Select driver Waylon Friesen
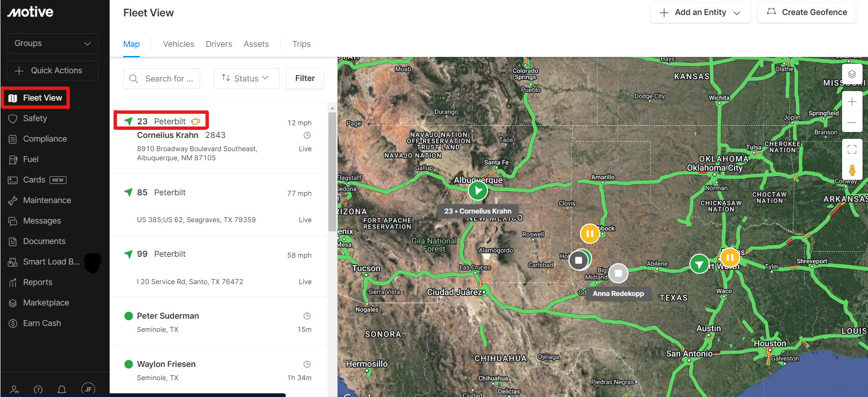The image size is (868, 397). tap(219, 370)
